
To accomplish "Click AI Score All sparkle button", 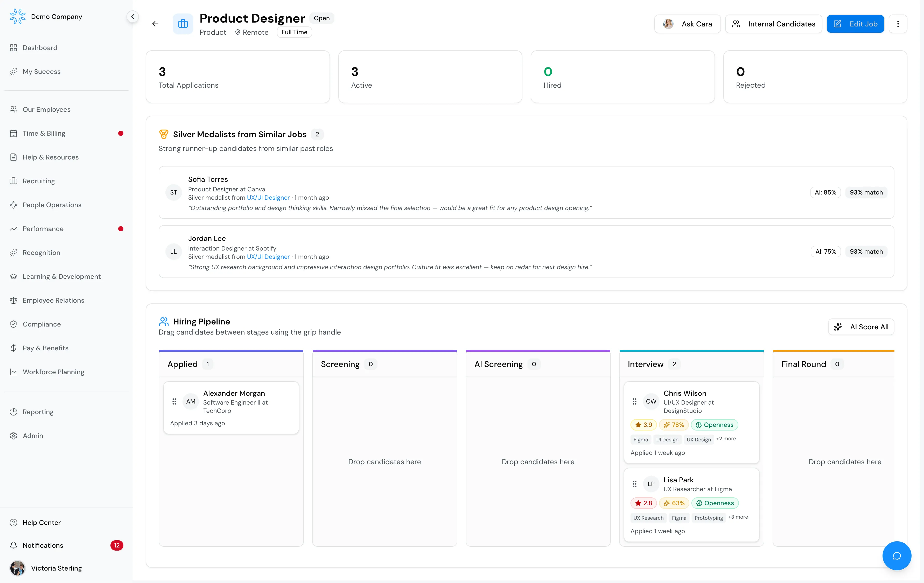I will 861,327.
